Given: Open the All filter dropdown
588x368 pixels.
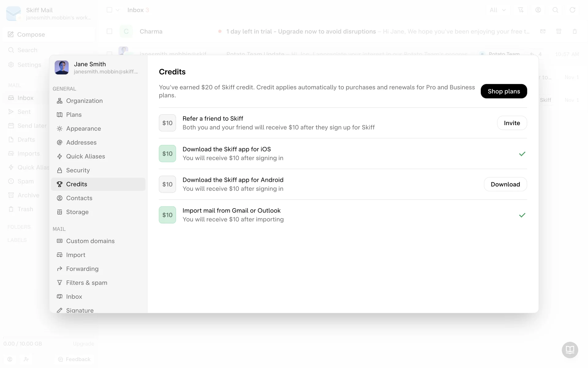Looking at the screenshot, I should coord(497,10).
